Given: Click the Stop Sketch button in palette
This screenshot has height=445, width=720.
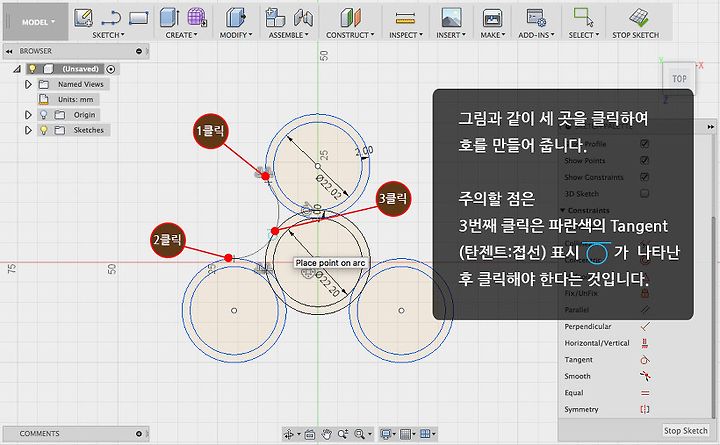Looking at the screenshot, I should click(686, 431).
